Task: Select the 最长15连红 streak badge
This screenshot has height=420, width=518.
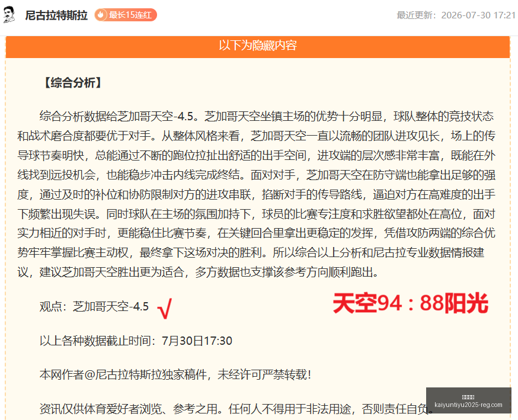Action: (126, 15)
